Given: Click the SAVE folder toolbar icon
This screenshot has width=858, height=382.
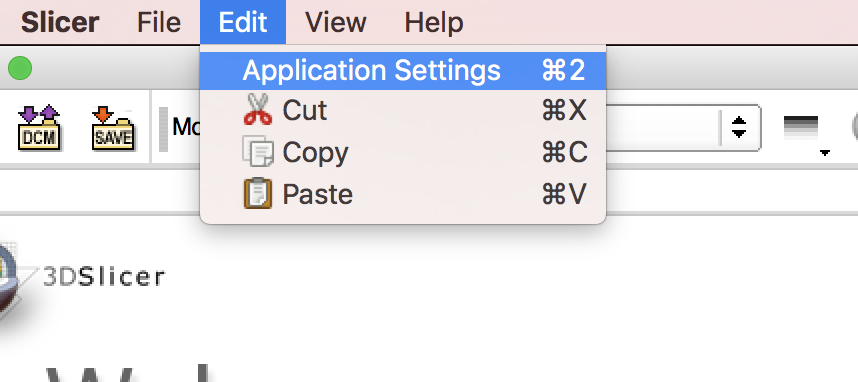Looking at the screenshot, I should (113, 128).
